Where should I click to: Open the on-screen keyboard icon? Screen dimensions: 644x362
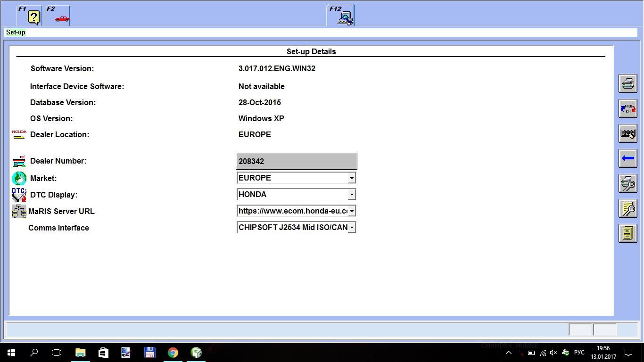[627, 133]
